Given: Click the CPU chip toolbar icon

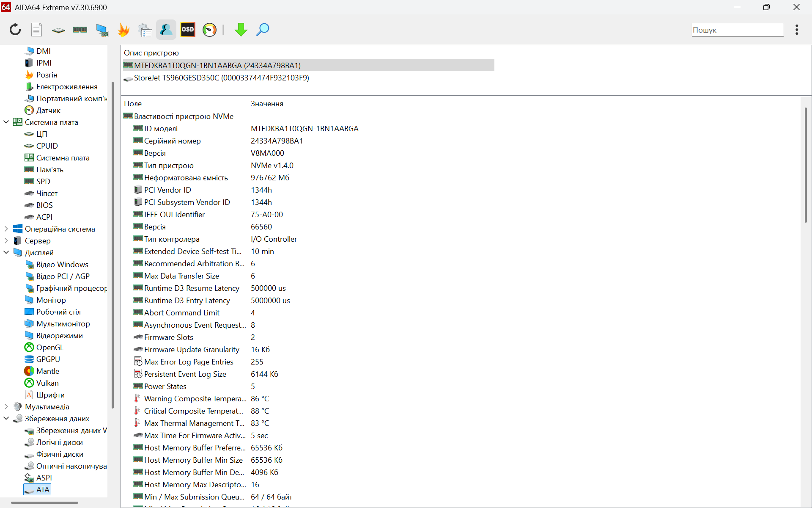Looking at the screenshot, I should [x=58, y=30].
